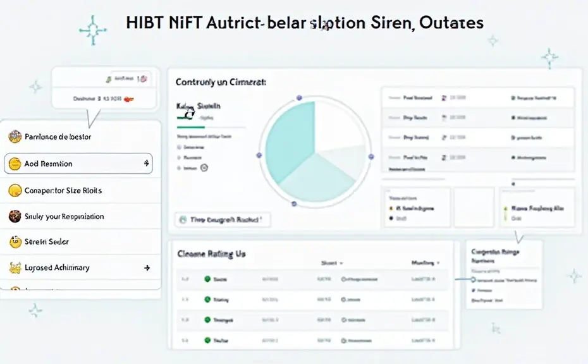
Task: Open the Mushing column dropdown in table header
Action: pos(438,263)
